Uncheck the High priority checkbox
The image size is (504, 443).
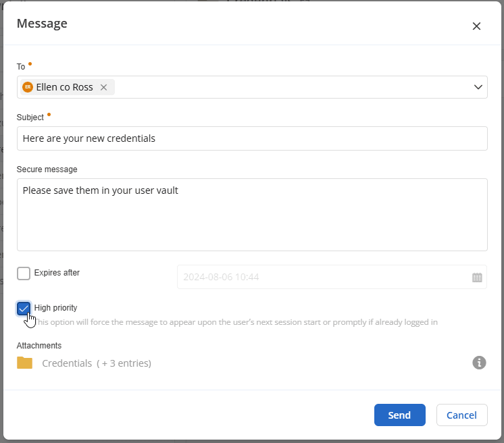coord(24,309)
